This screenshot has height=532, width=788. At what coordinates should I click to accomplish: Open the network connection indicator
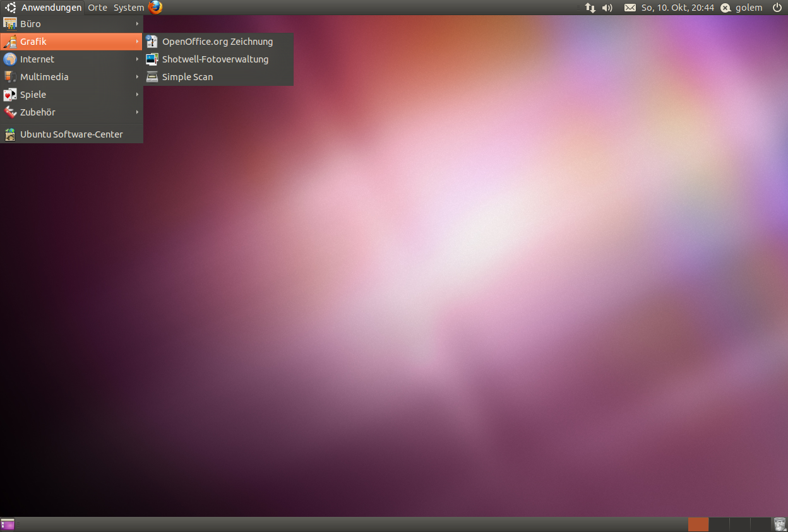590,8
